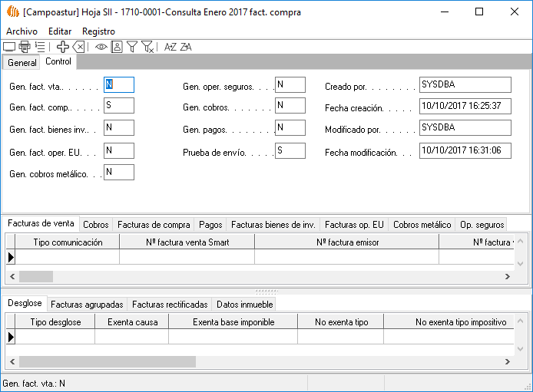Click the print icon in the toolbar
The image size is (533, 392).
coord(25,47)
